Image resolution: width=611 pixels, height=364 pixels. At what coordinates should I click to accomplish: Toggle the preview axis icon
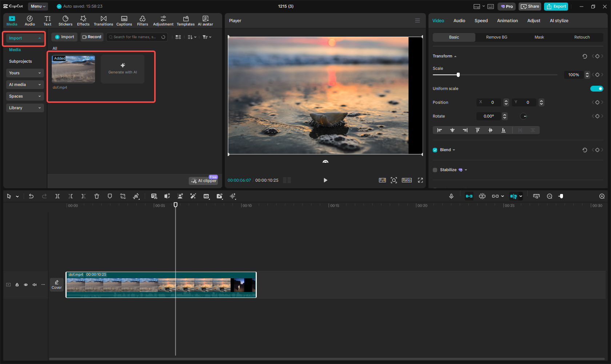514,196
